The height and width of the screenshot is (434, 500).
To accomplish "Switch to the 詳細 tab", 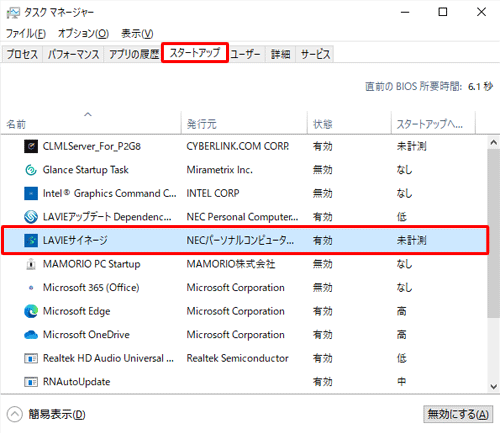I will point(280,54).
